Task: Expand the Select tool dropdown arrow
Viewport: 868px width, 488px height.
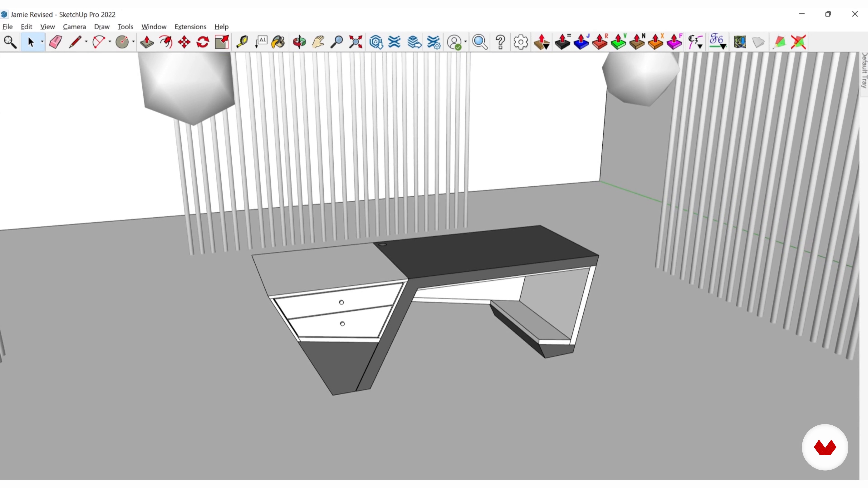Action: [x=42, y=42]
